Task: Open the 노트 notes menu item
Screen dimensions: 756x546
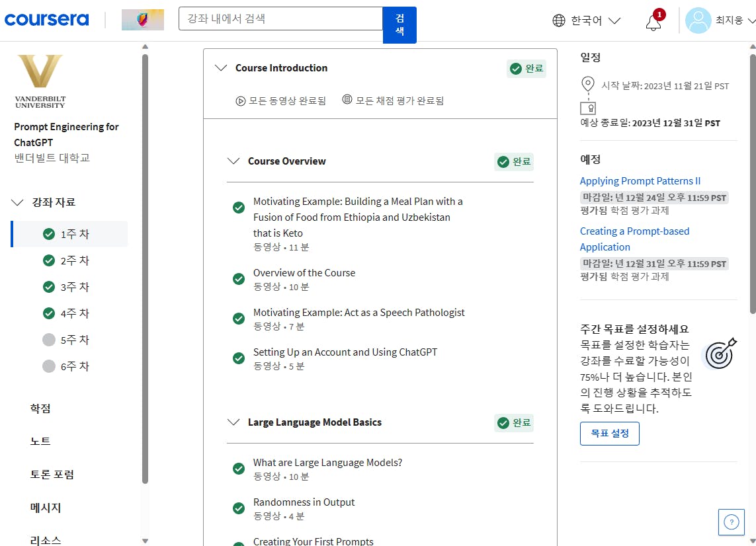Action: click(40, 442)
